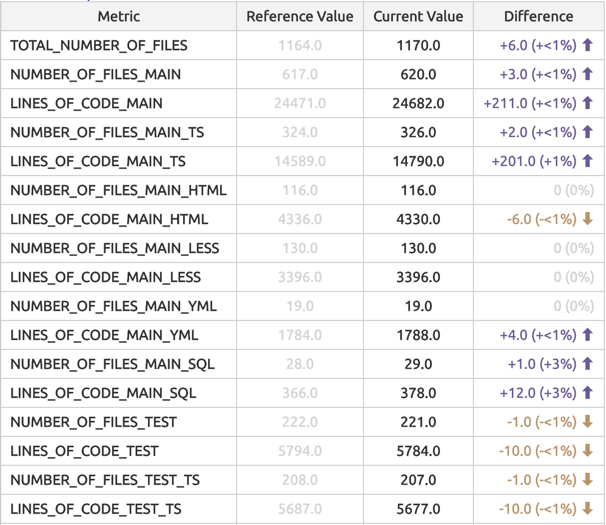Screen dimensions: 606x525
Task: Click current value 24682.0
Action: (x=418, y=103)
